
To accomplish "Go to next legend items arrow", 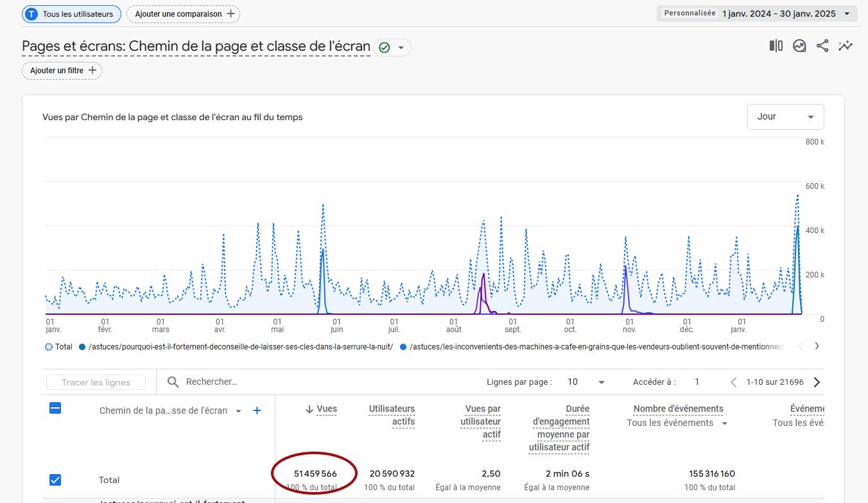I will tap(817, 346).
